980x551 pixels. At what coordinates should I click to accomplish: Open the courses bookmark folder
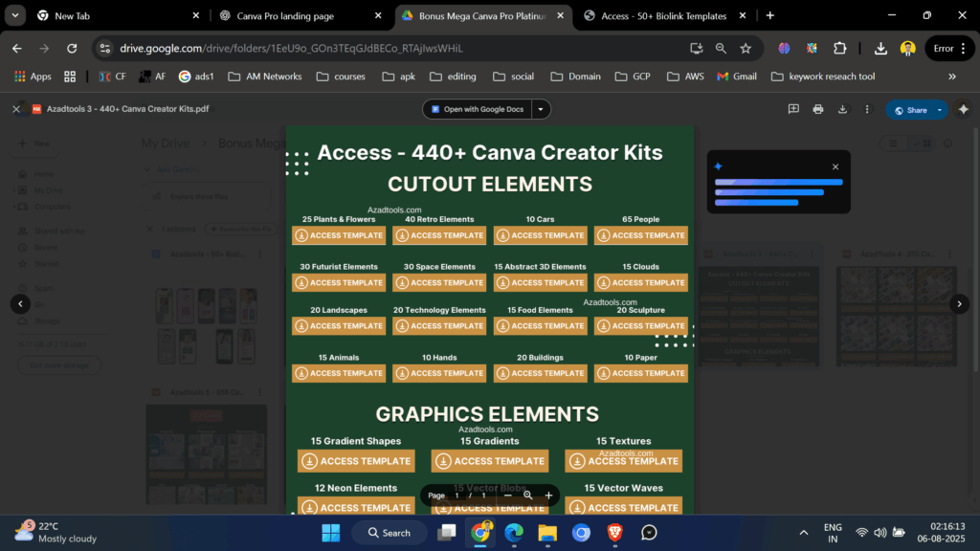(341, 77)
